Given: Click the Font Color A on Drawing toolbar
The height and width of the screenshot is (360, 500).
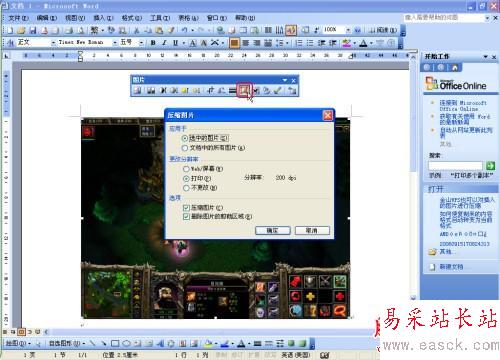Looking at the screenshot, I should point(241,343).
